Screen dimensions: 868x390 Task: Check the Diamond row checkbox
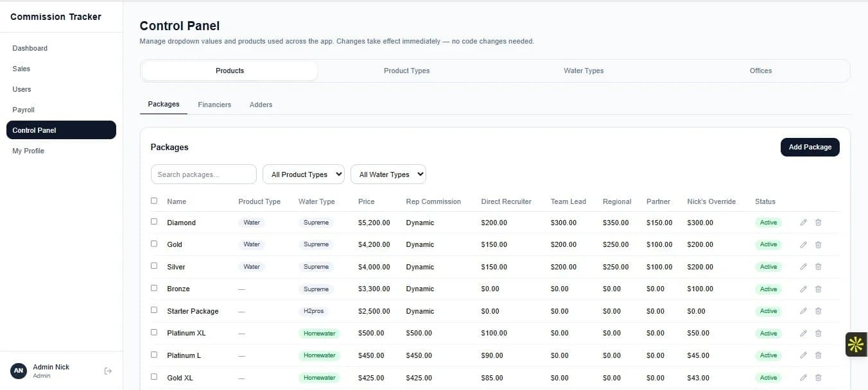coord(154,221)
